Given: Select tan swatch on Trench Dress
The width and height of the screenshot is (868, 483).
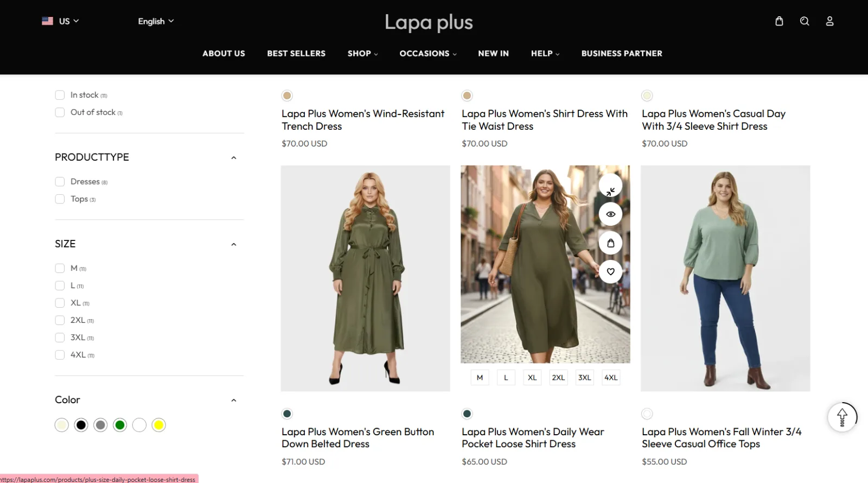Looking at the screenshot, I should [x=287, y=96].
